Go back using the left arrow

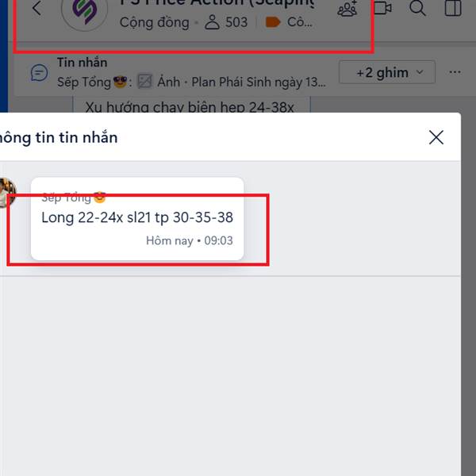pyautogui.click(x=36, y=8)
